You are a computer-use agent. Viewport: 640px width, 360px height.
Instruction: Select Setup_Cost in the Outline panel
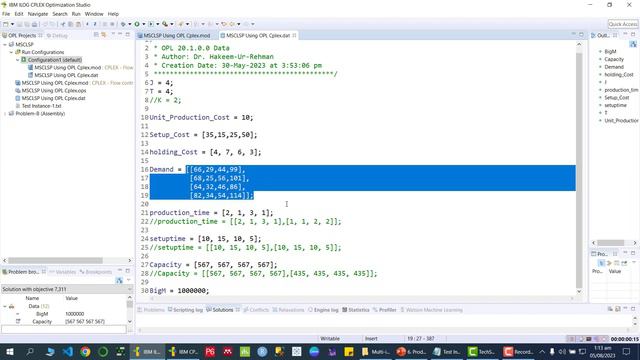point(617,98)
